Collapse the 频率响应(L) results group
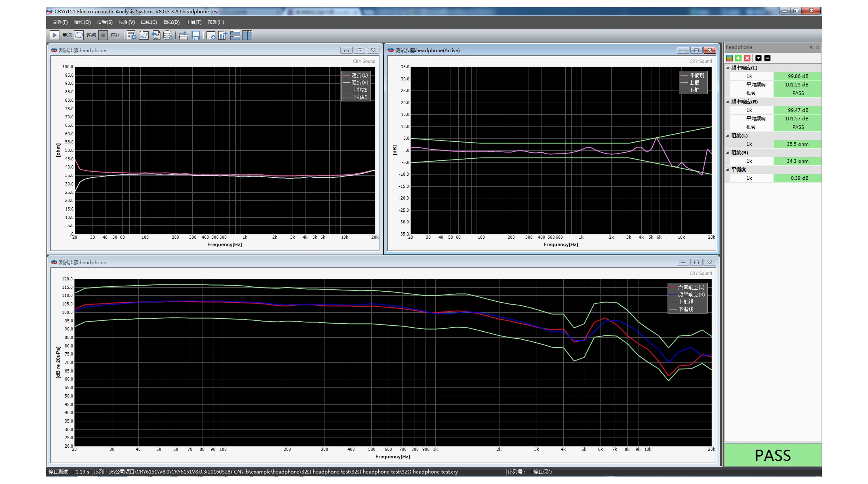868x484 pixels. 728,68
